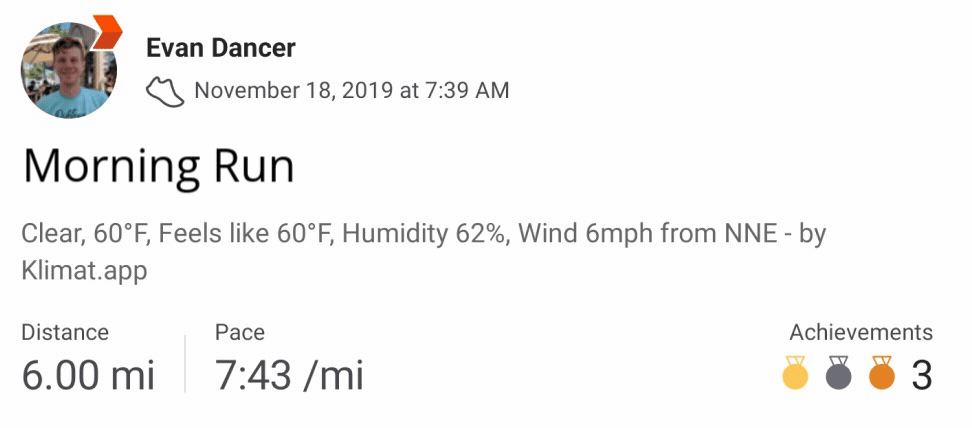Select the 7:43 /mi pace value
This screenshot has height=428, width=972.
pos(289,376)
